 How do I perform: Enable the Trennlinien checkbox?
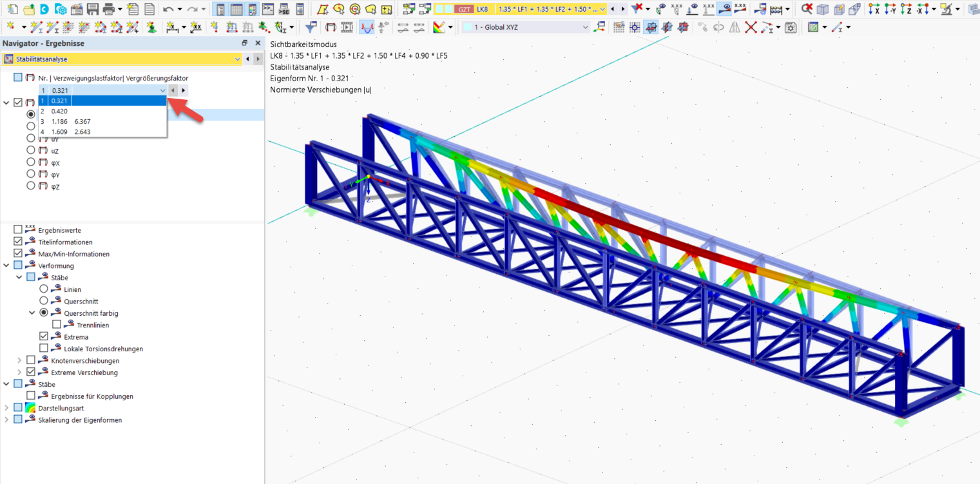(57, 325)
